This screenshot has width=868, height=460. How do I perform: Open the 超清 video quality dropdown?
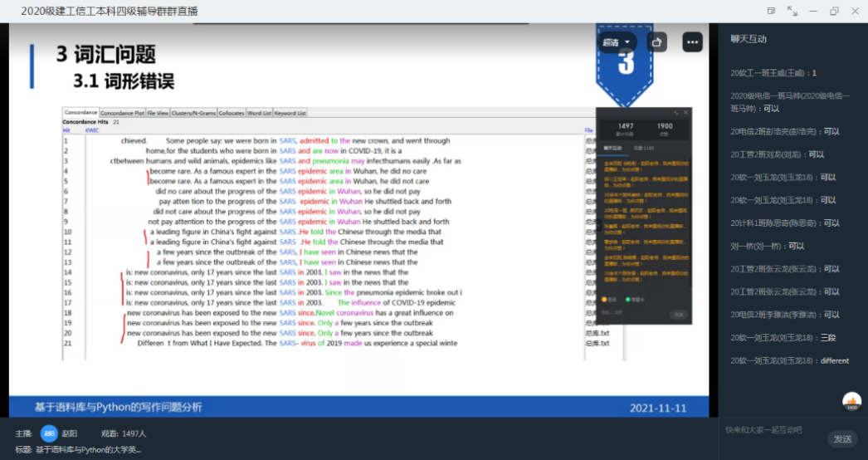point(617,42)
